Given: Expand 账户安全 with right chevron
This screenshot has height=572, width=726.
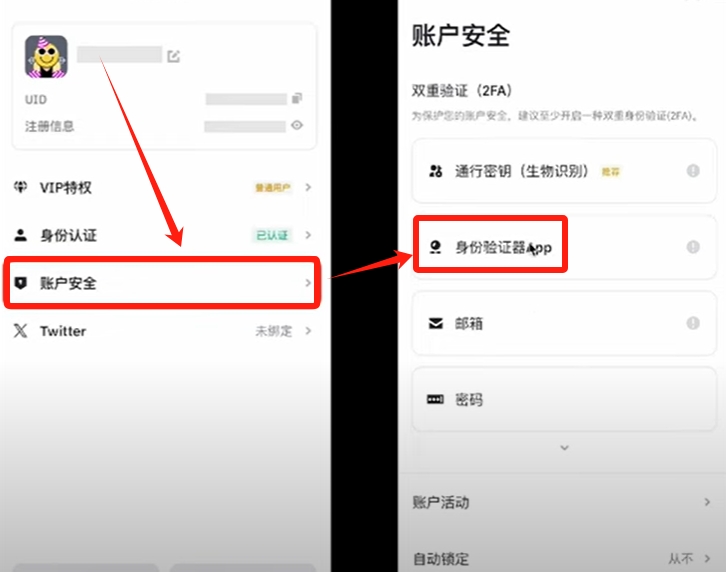Looking at the screenshot, I should click(307, 283).
